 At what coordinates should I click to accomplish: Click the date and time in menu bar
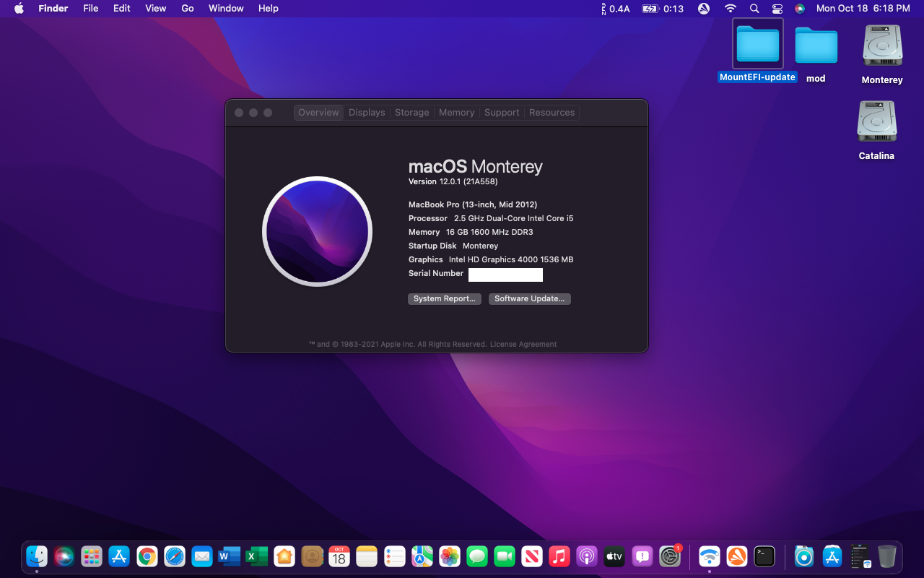click(x=863, y=9)
